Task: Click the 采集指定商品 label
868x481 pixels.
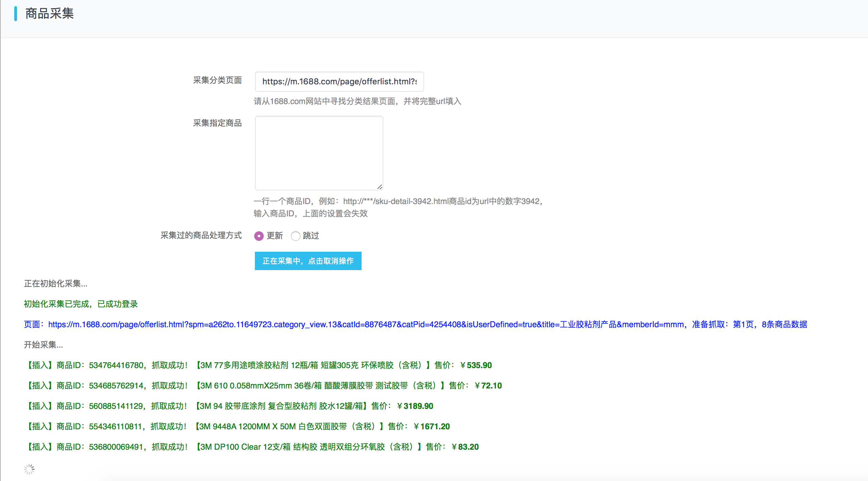Action: [218, 123]
